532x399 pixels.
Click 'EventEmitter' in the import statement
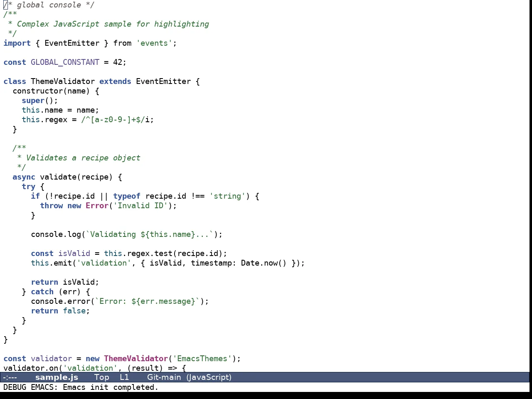(x=72, y=43)
